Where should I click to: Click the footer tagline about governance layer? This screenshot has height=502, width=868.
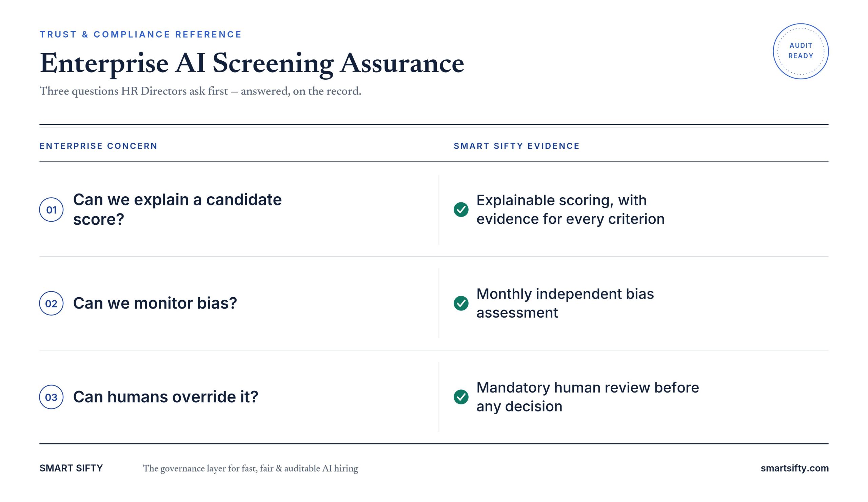coord(251,468)
